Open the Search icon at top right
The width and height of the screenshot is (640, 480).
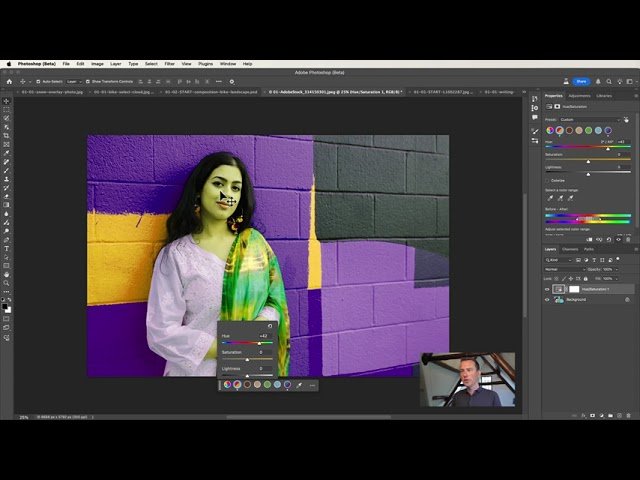(609, 82)
